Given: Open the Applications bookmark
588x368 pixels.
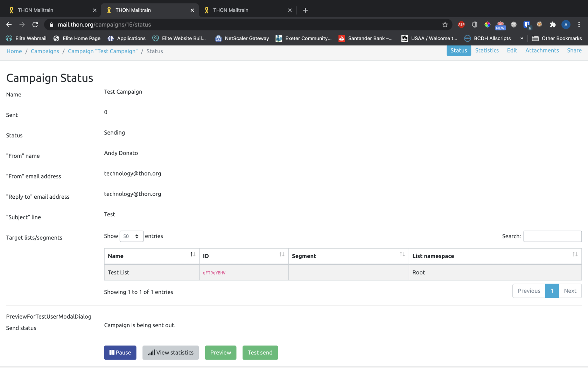Looking at the screenshot, I should pos(126,38).
